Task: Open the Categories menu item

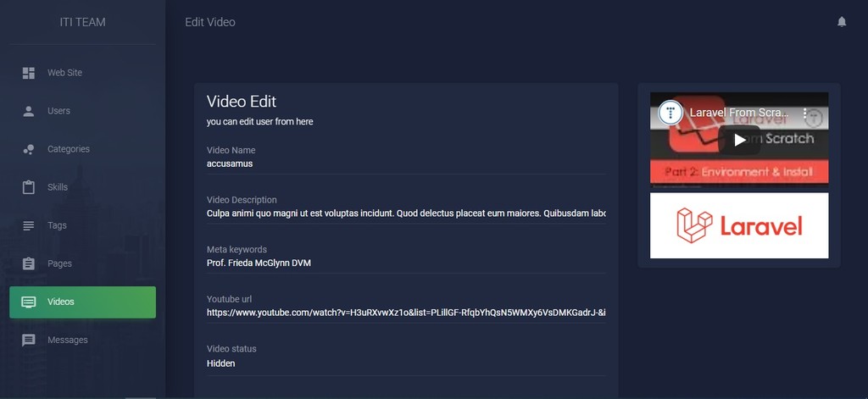Action: 82,149
